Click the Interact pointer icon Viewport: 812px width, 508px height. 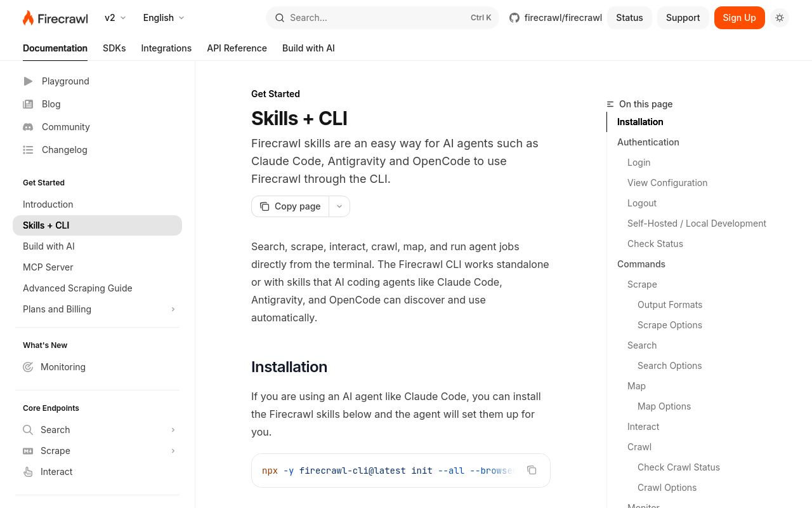(x=28, y=472)
